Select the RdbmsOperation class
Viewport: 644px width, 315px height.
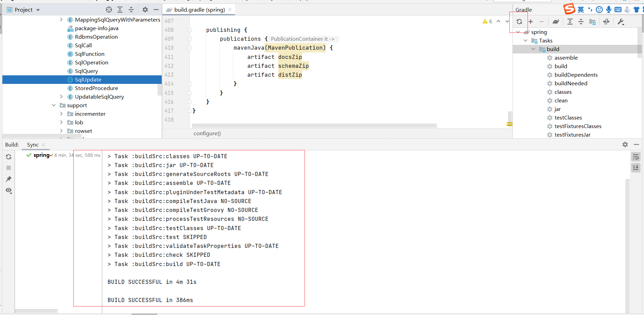point(96,37)
